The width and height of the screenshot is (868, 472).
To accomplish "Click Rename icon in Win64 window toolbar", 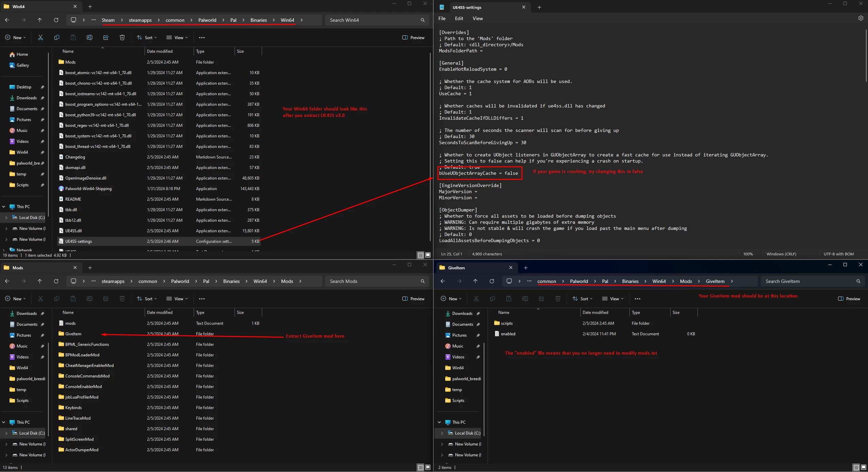I will click(90, 38).
